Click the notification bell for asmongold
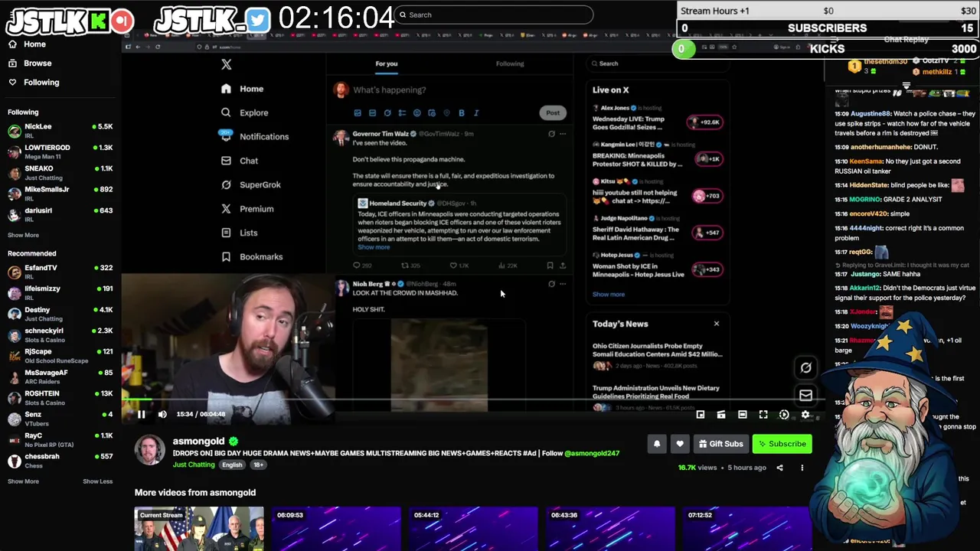The image size is (980, 551). (x=656, y=444)
